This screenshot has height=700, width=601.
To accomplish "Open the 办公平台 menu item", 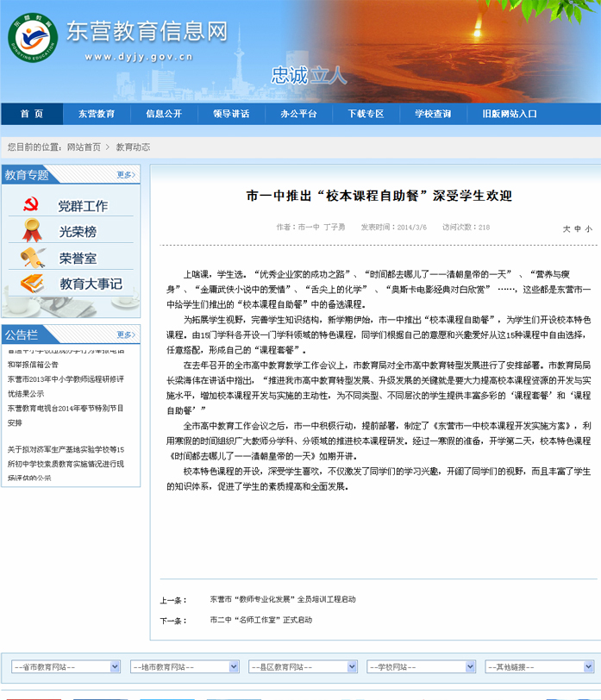I will pyautogui.click(x=298, y=114).
